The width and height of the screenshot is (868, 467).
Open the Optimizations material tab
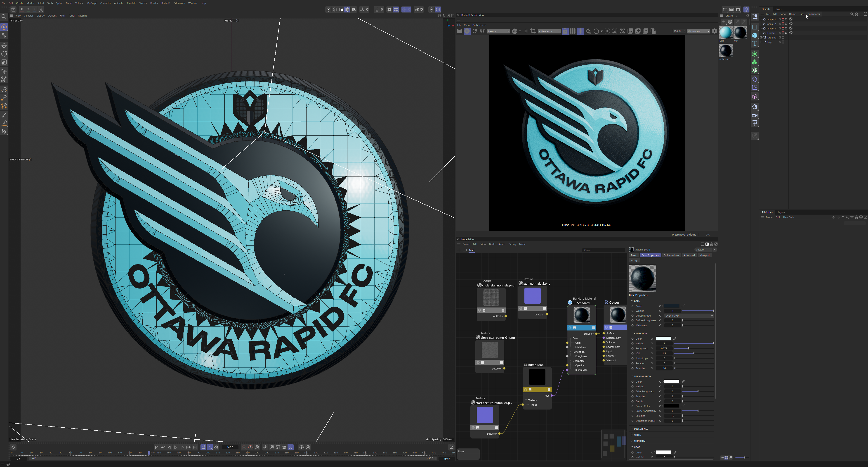tap(671, 255)
